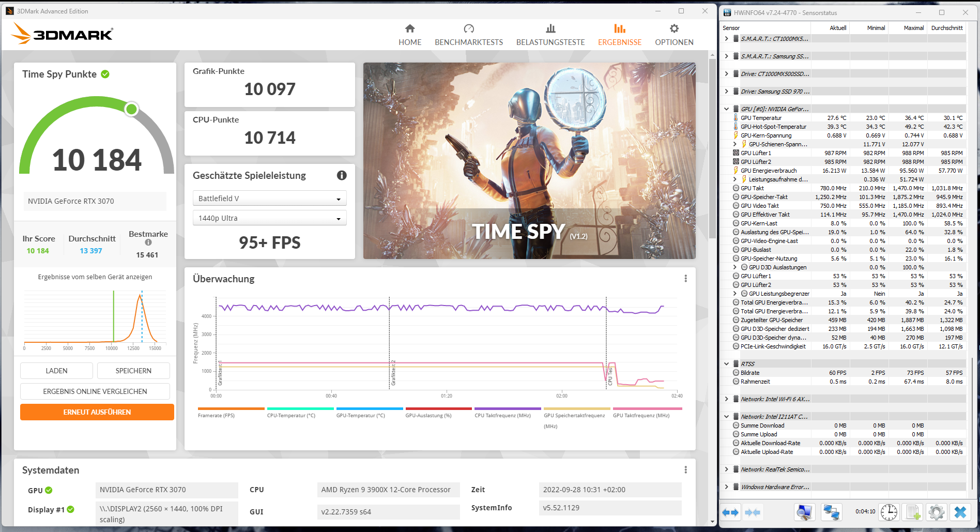This screenshot has height=532, width=980.
Task: Click the green check next to GPU in Systemdaten
Action: 49,490
